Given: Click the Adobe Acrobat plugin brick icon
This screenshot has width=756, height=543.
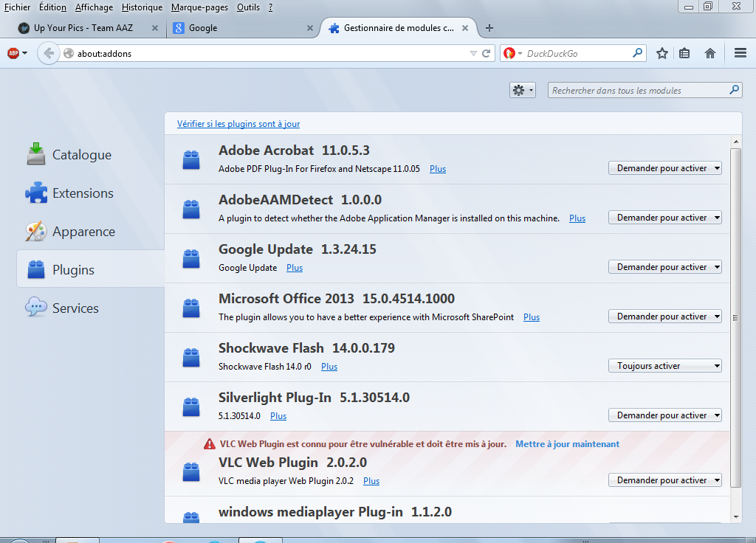Looking at the screenshot, I should pos(191,159).
